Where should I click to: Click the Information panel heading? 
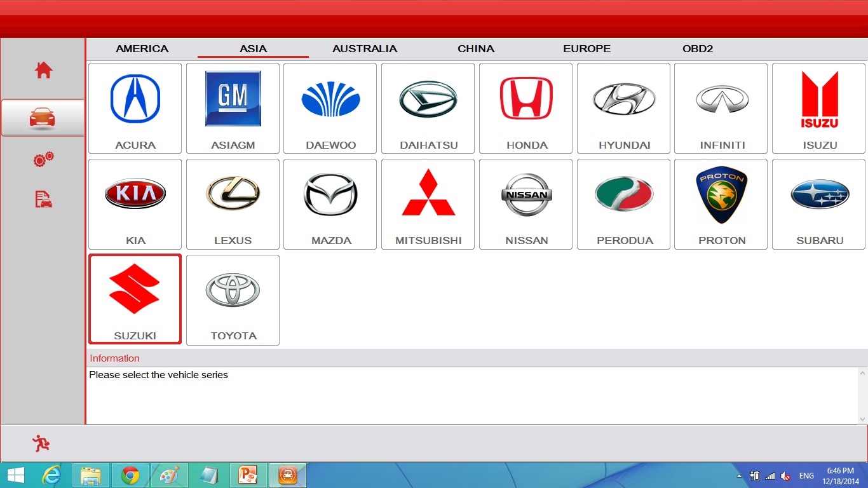114,358
